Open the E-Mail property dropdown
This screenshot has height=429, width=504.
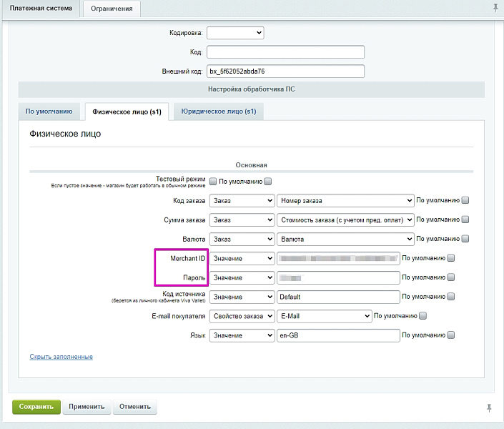coord(323,316)
